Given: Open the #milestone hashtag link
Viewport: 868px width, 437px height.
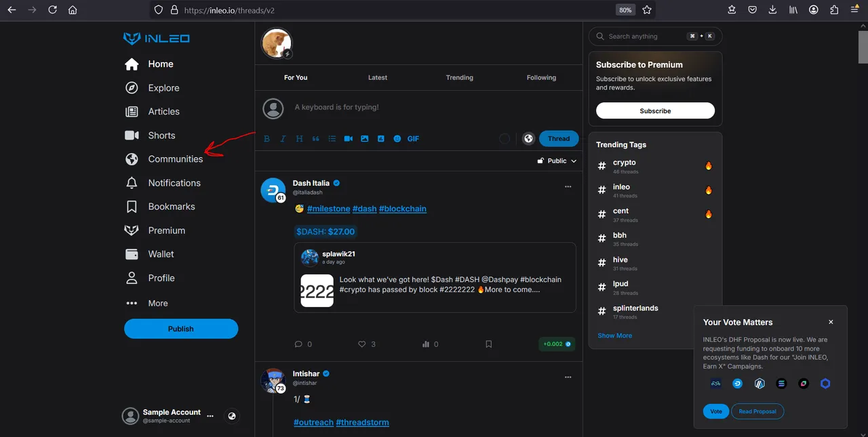Looking at the screenshot, I should tap(329, 209).
